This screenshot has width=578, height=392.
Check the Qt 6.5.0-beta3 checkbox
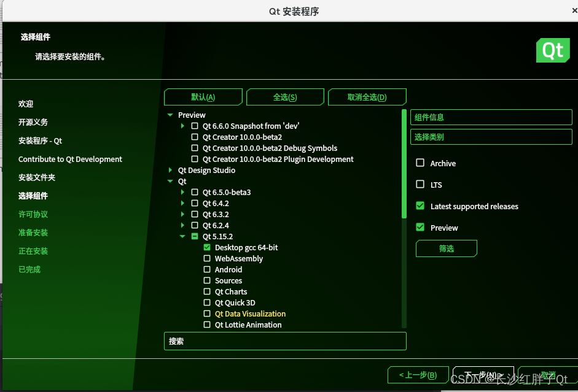[195, 192]
